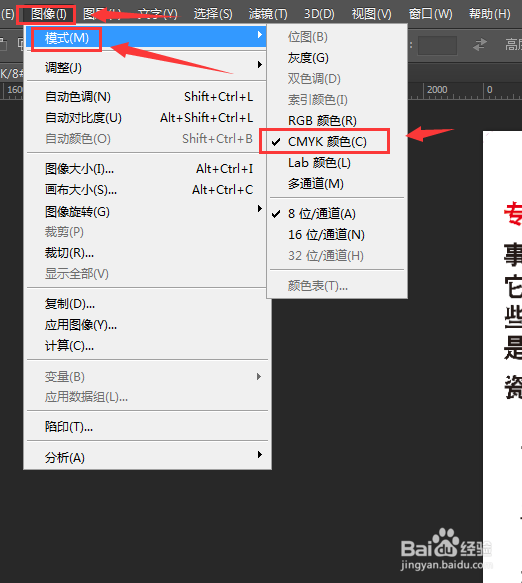Open the 窗口(W) menu
Image resolution: width=522 pixels, height=583 pixels.
click(431, 14)
